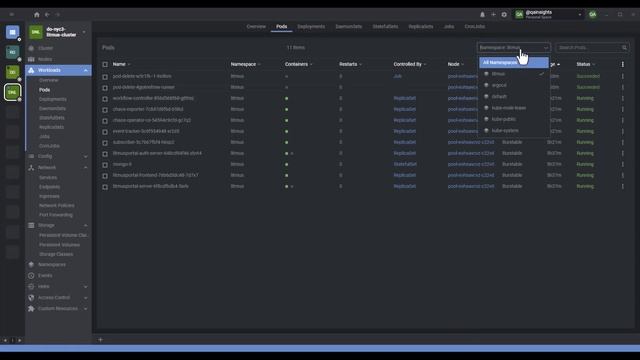This screenshot has width=640, height=360.
Task: Sort the table by Name column
Action: pyautogui.click(x=119, y=64)
